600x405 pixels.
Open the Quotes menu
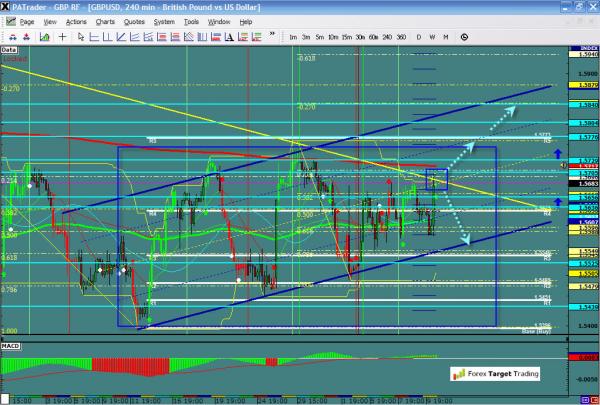click(x=133, y=20)
